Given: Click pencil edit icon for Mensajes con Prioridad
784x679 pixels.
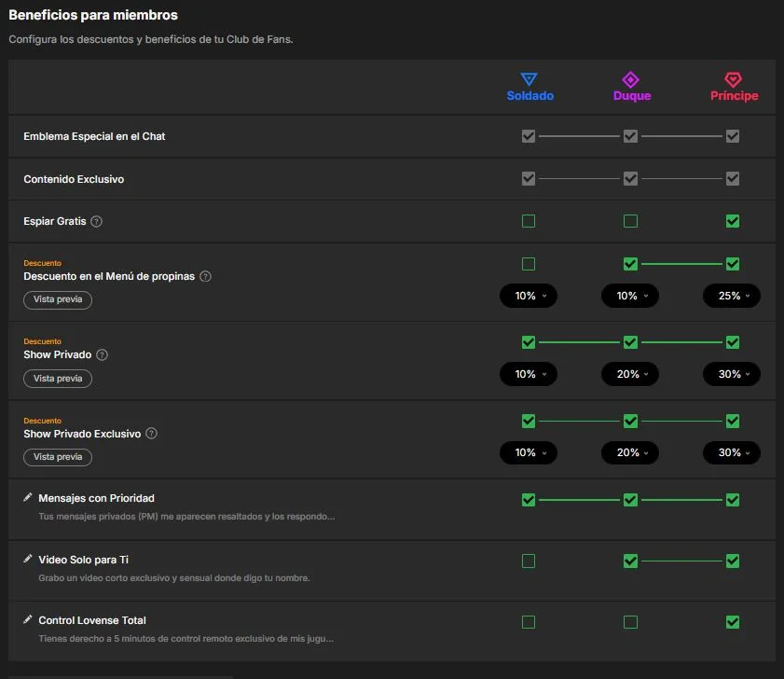Looking at the screenshot, I should coord(28,497).
